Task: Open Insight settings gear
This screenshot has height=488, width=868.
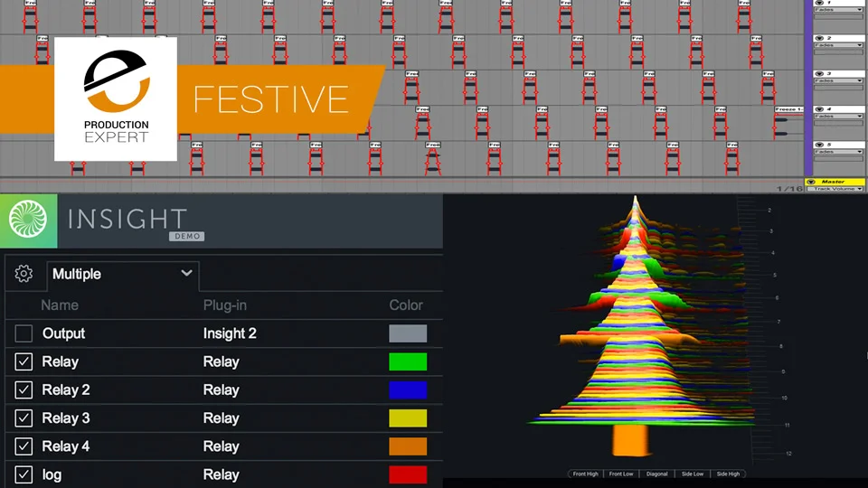Action: [24, 273]
